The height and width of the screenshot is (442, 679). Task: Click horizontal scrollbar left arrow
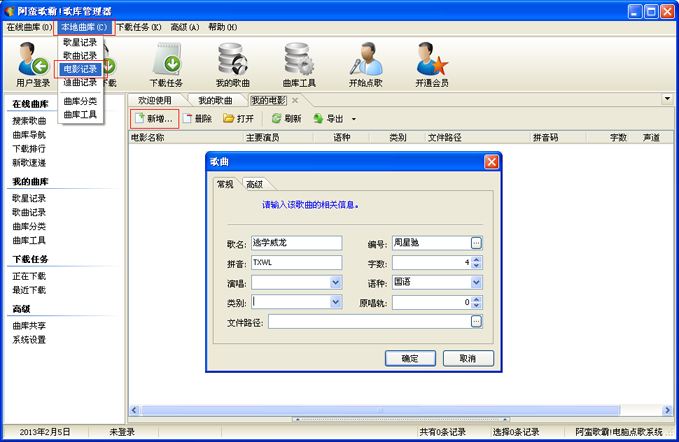[x=134, y=410]
